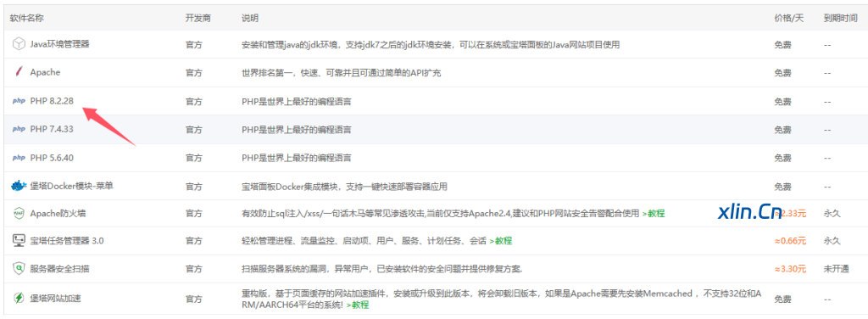
Task: Click the 服务器安全扫描 shield icon
Action: [19, 269]
